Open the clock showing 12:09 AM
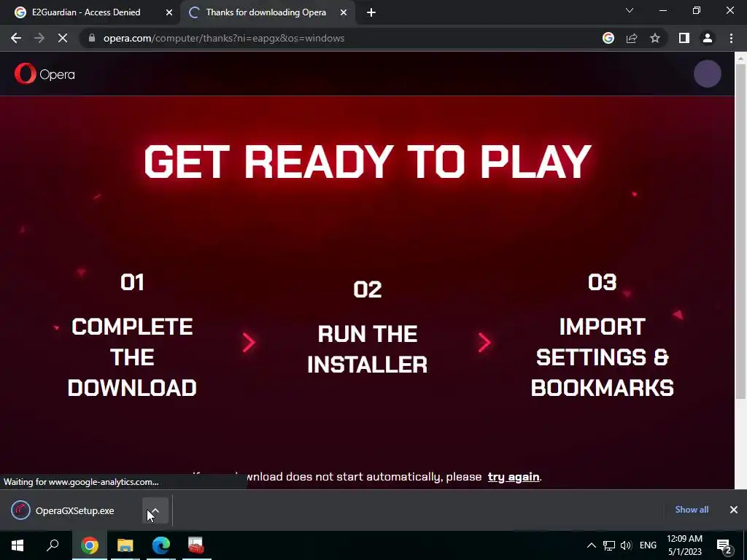Screen dimensions: 747x560 (x=684, y=545)
